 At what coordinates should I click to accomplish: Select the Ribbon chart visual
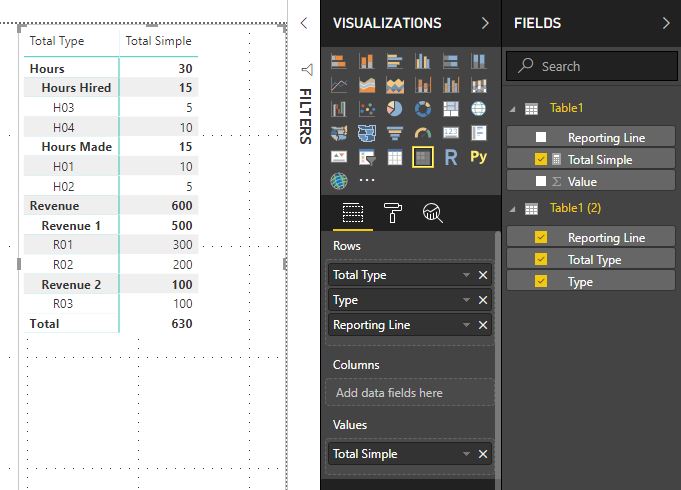(479, 85)
